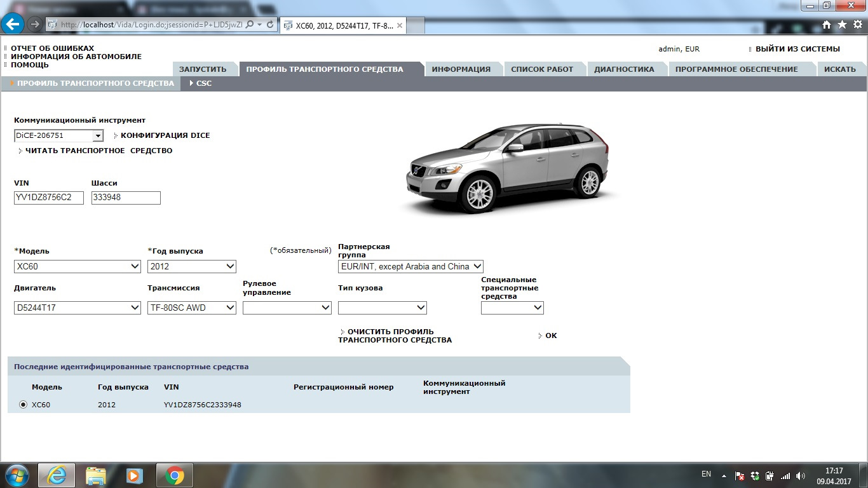
Task: Go back with the browser back arrow
Action: 13,24
